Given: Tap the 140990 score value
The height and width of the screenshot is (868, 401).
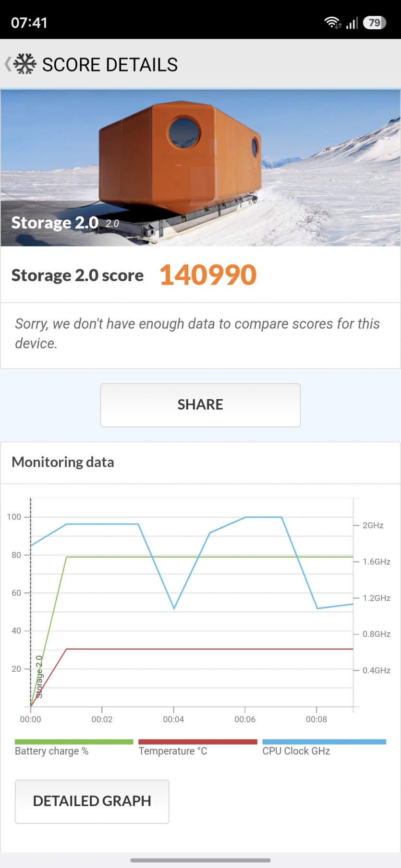Looking at the screenshot, I should pos(208,275).
